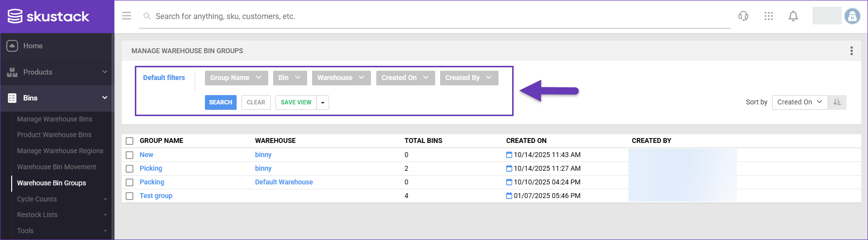868x240 pixels.
Task: Open the notifications bell
Action: (793, 16)
